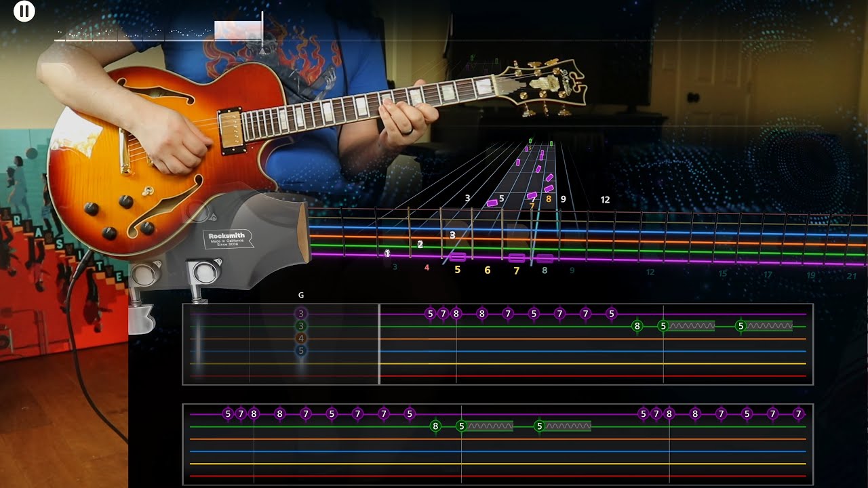
Task: Click fret number 12 below the fretboard
Action: [x=650, y=272]
